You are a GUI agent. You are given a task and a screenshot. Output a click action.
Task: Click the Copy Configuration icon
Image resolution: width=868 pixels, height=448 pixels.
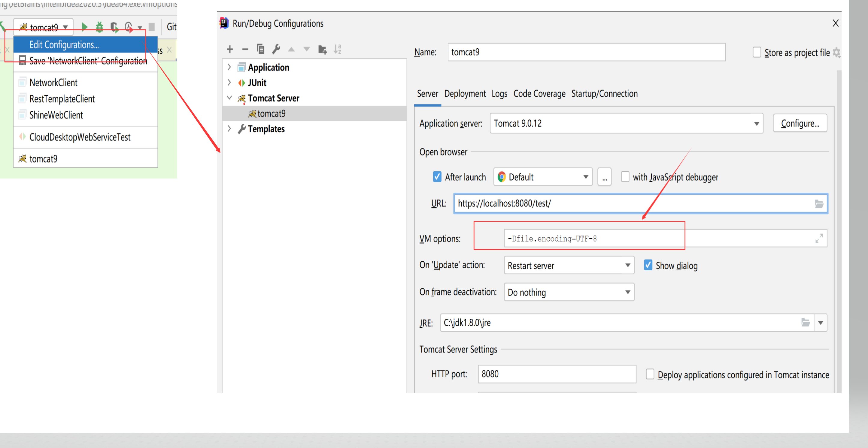point(260,50)
